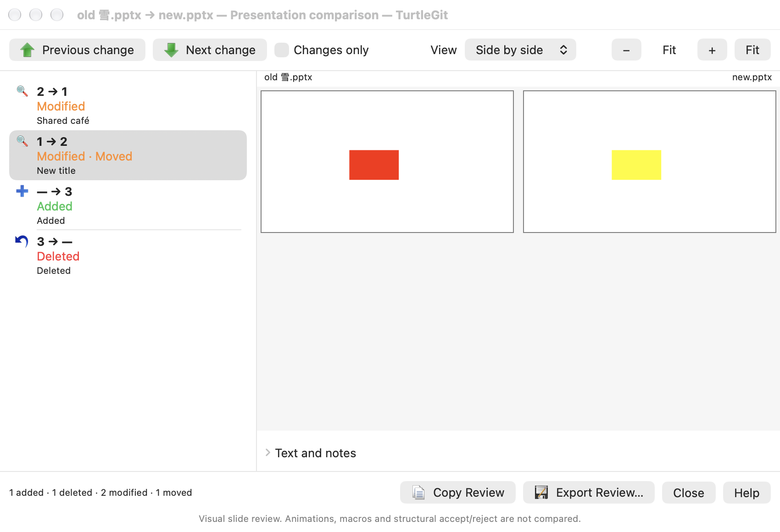
Task: Click the blue undo arrow icon for the deleted slide
Action: pos(22,241)
